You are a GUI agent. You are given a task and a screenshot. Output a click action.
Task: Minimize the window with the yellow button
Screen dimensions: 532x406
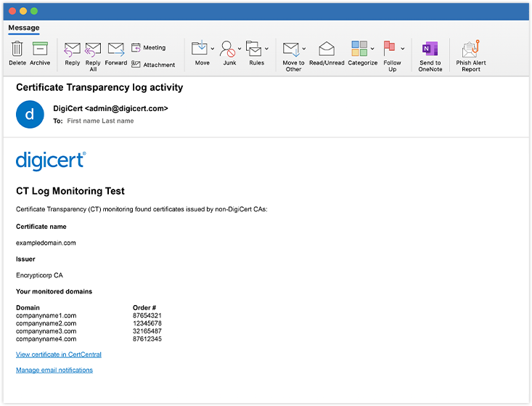point(23,11)
